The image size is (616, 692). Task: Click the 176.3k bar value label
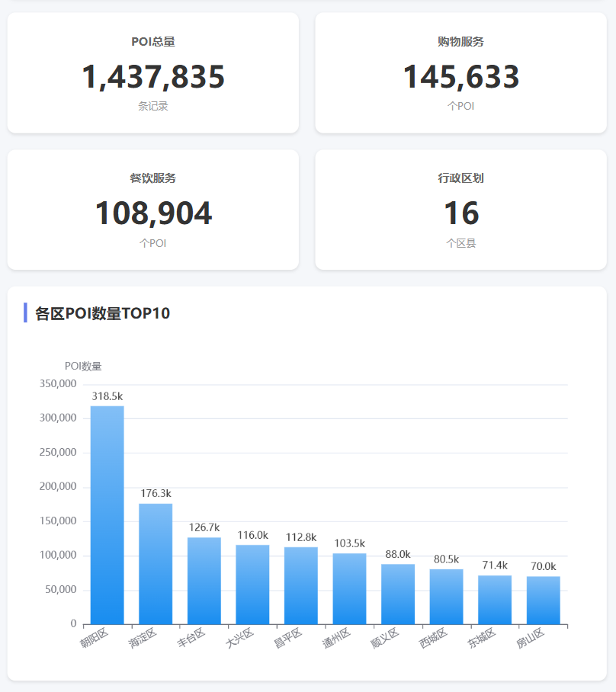(x=156, y=493)
